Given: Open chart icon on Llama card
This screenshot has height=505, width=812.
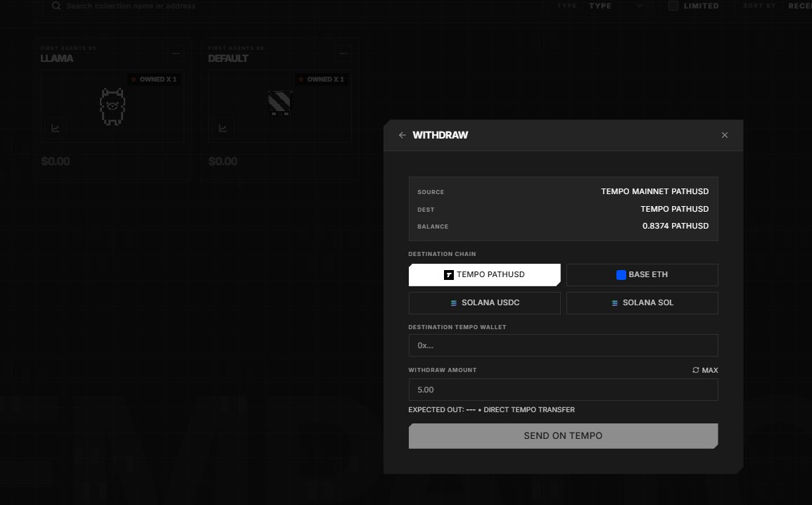Looking at the screenshot, I should point(56,128).
